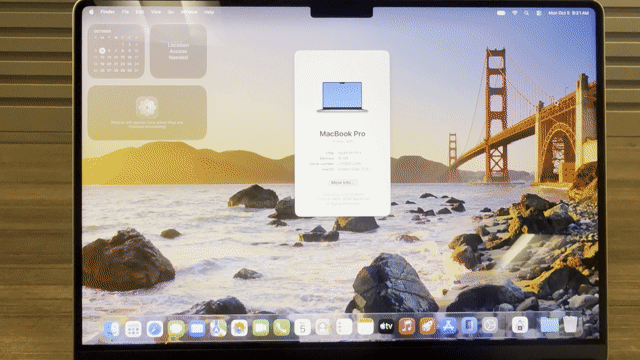Click the MacBook Pro laptop image

pyautogui.click(x=342, y=97)
